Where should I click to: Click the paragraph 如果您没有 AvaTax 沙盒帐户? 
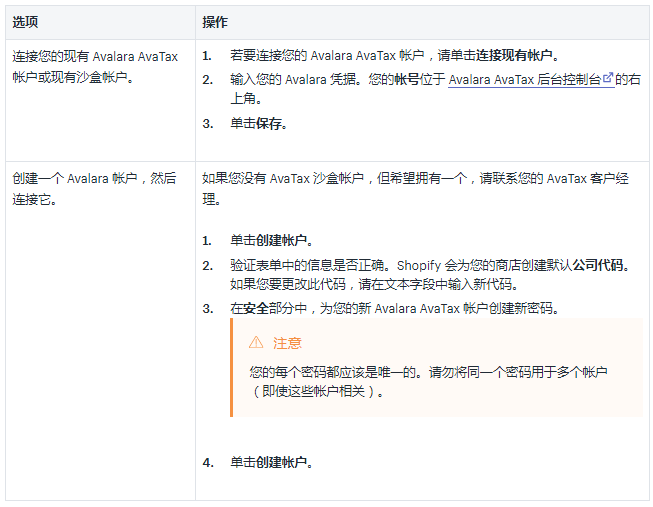coord(415,188)
